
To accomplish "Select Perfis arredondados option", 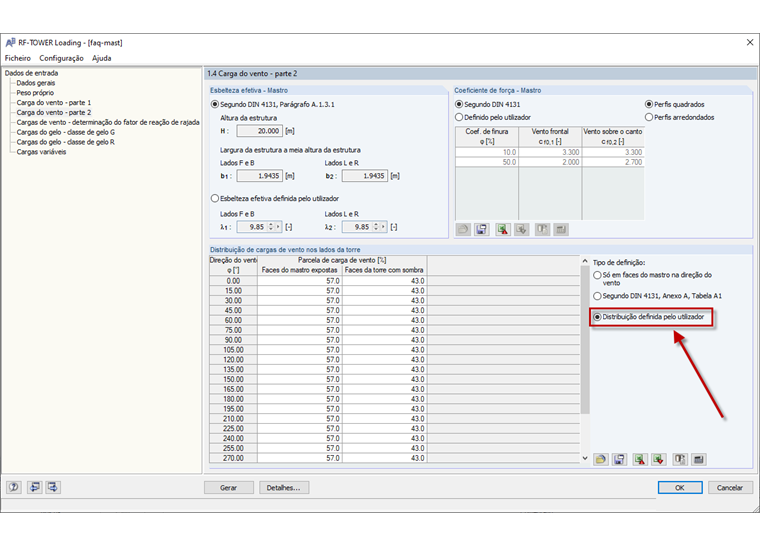I will pyautogui.click(x=649, y=117).
